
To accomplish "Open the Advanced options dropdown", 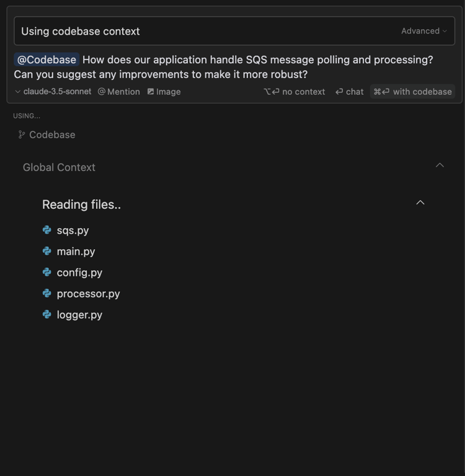I will click(424, 31).
